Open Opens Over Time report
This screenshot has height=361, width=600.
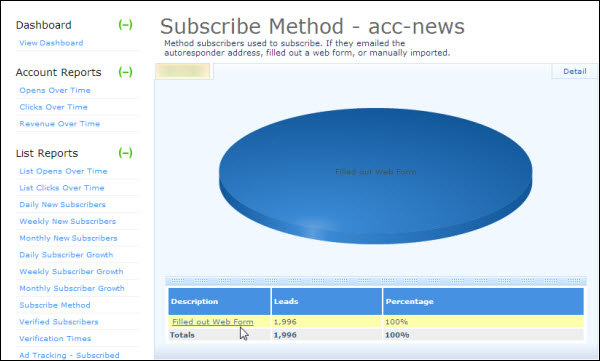(x=55, y=90)
